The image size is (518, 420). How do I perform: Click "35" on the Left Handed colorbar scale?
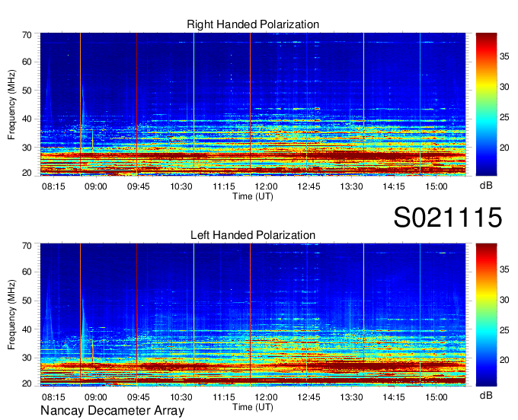point(504,269)
